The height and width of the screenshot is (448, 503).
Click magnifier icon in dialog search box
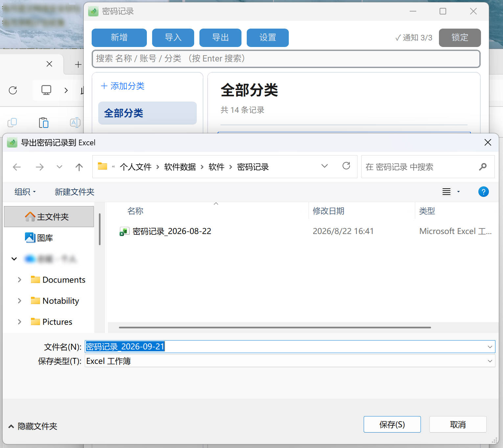point(483,167)
